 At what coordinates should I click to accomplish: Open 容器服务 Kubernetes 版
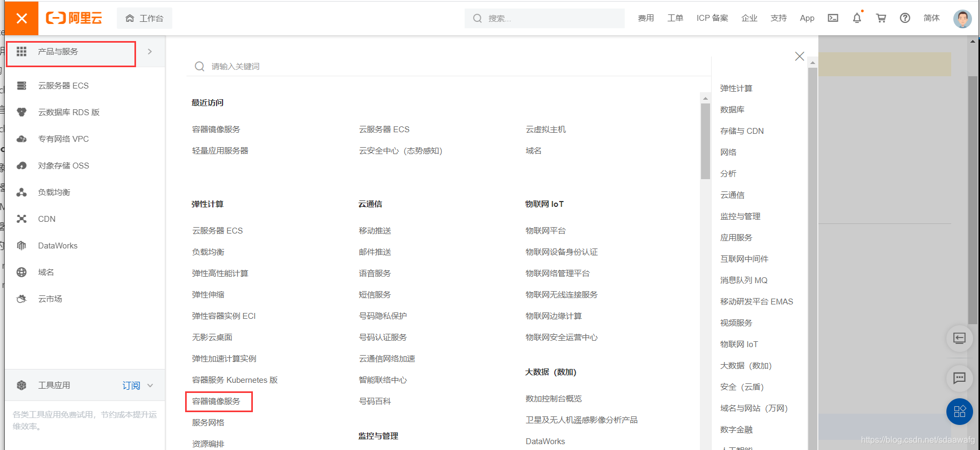point(235,380)
